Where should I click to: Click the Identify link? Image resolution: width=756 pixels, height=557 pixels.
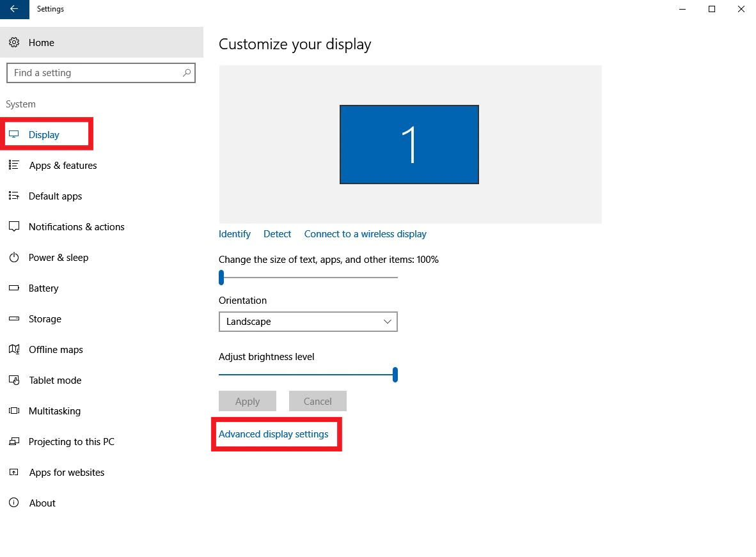pyautogui.click(x=234, y=234)
